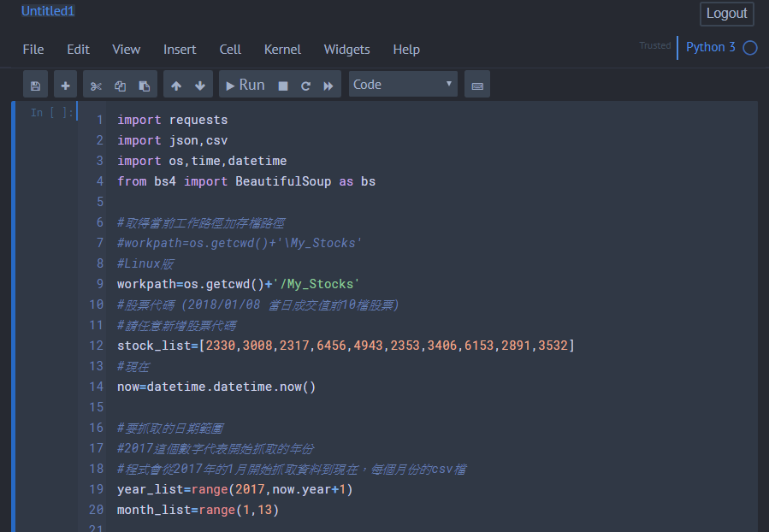Rename notebook by clicking Untitled1 title
This screenshot has height=532, width=769.
coord(48,11)
